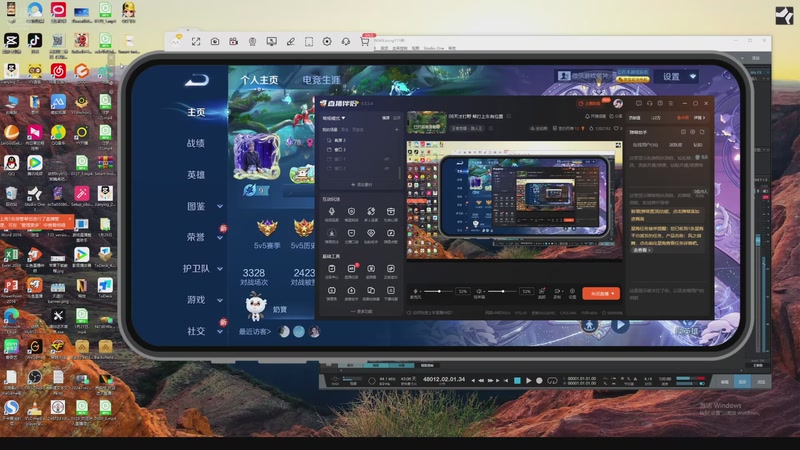The image size is (800, 450).
Task: Click the blue Stop button in Studio One transport
Action: pos(517,381)
